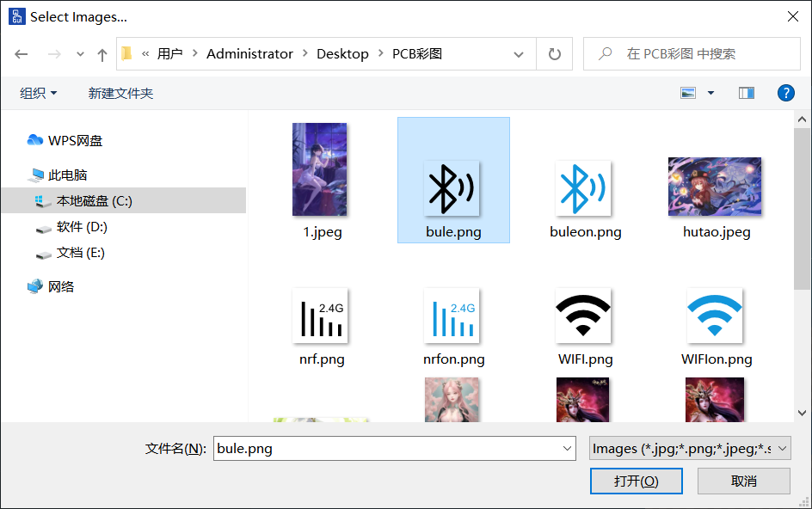Go forward with the right arrow
The height and width of the screenshot is (509, 812).
tap(54, 54)
